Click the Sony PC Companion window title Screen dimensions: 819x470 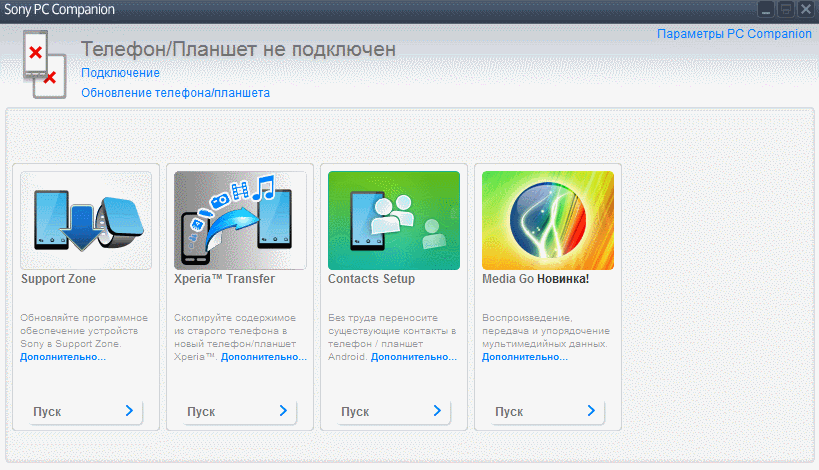coord(60,9)
